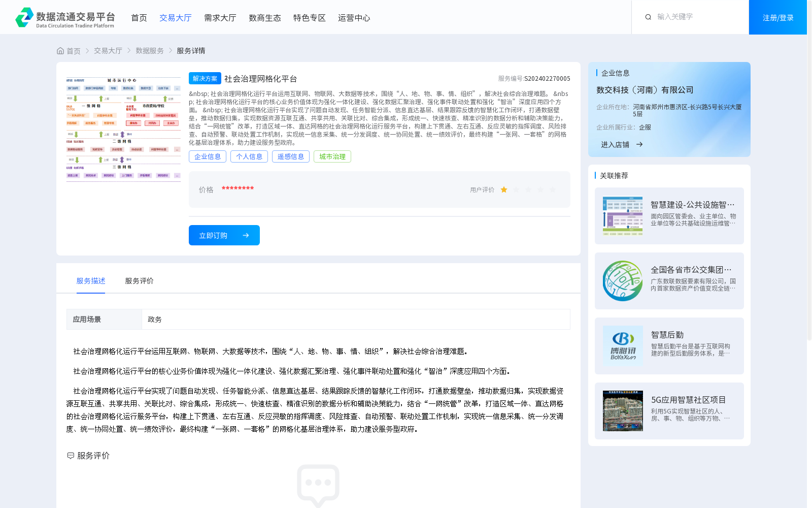Click the 立即订购 button

224,235
